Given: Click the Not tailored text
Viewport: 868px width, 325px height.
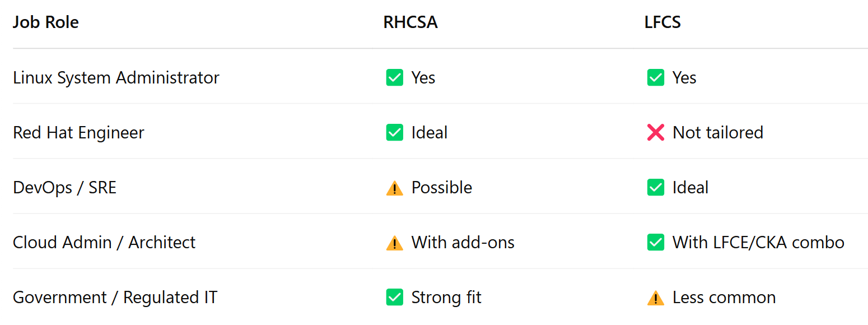Looking at the screenshot, I should pos(718,132).
